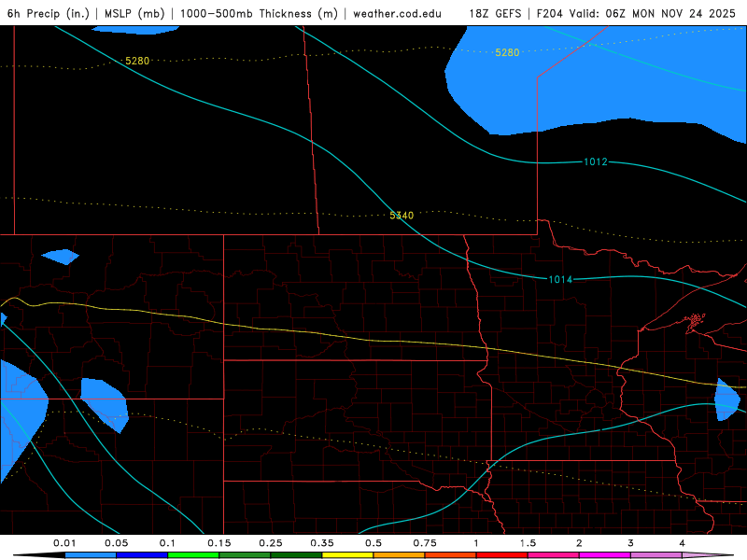Click the legend value 3
The width and height of the screenshot is (747, 560).
[x=631, y=543]
